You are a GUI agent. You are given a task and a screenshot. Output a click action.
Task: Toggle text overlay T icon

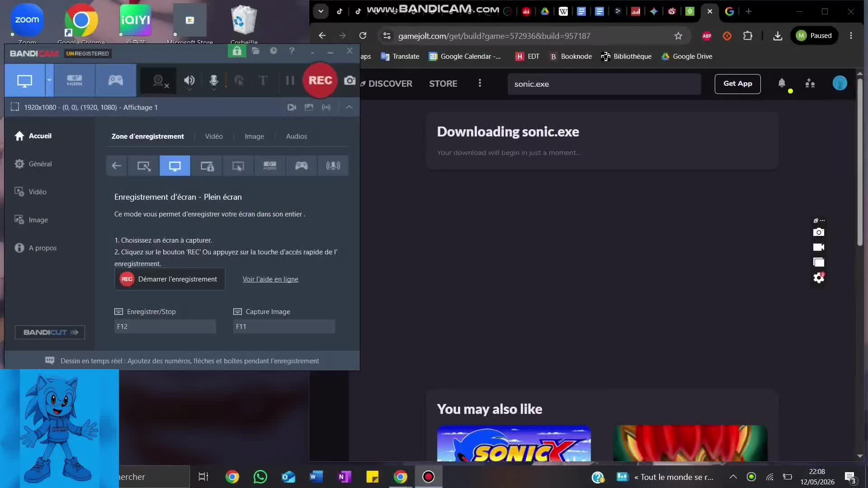[263, 80]
